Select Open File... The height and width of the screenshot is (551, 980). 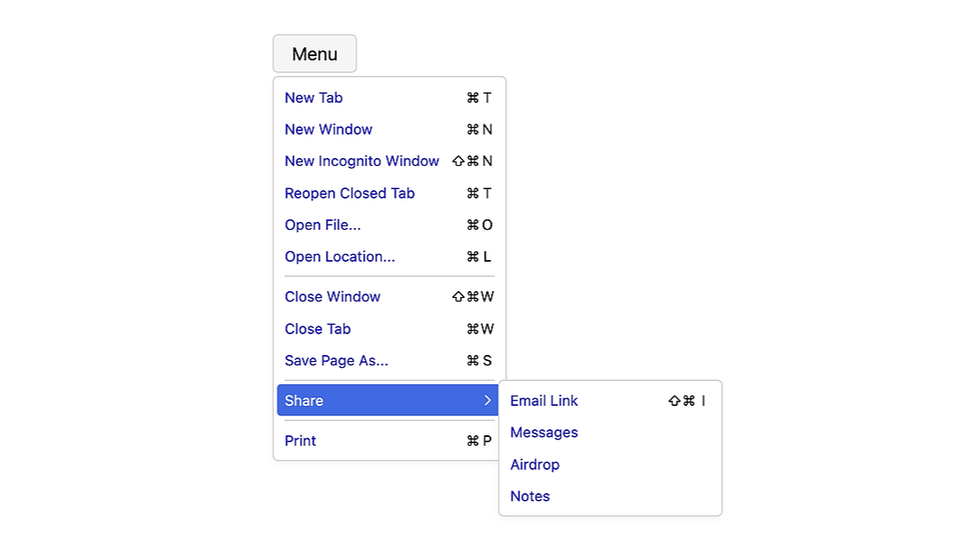[x=322, y=225]
